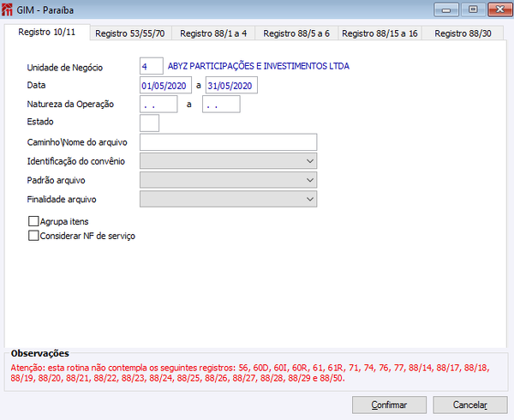Click the company name ABYZ PARTICIPAÇÕES E INVESTIMENTOS LTDA
The width and height of the screenshot is (514, 420).
click(x=259, y=66)
